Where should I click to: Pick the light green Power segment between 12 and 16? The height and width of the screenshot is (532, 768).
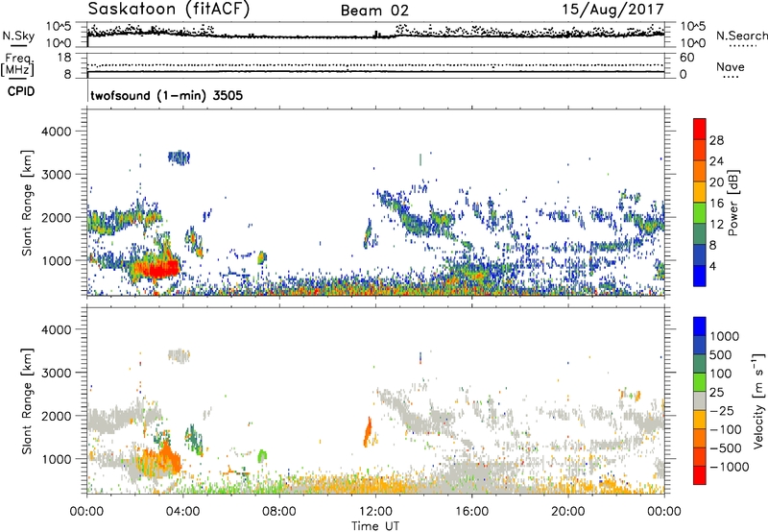700,213
